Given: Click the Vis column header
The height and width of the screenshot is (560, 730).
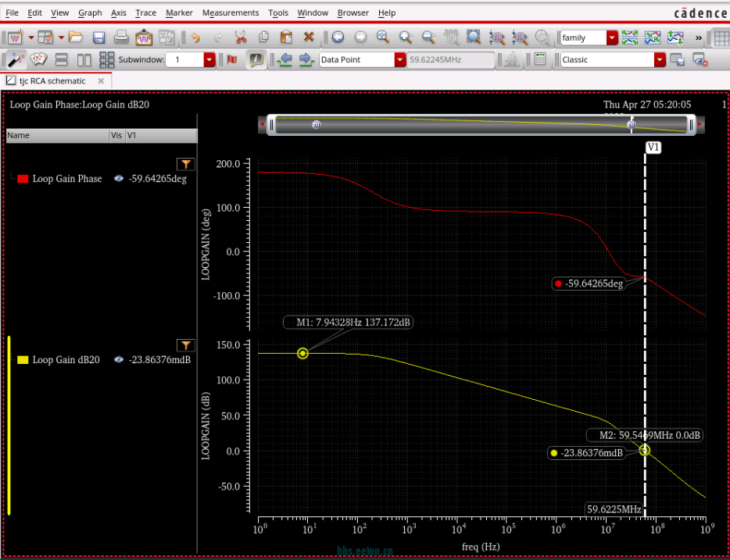Looking at the screenshot, I should 117,136.
